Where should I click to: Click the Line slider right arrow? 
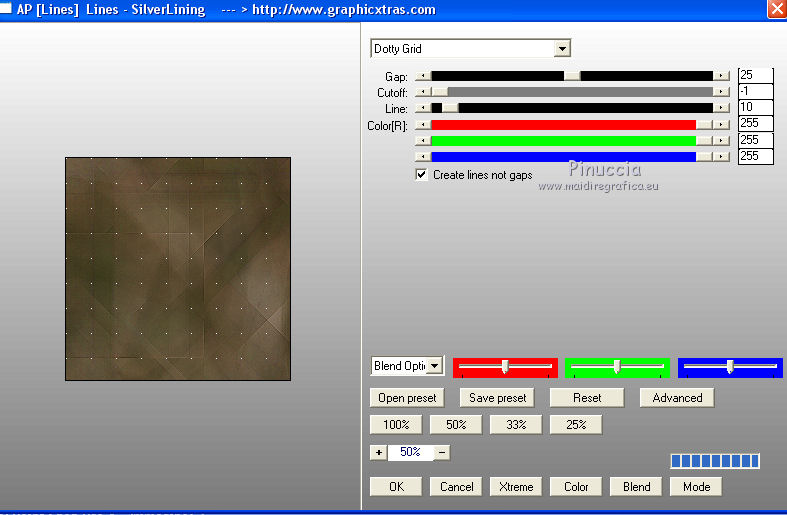(x=721, y=108)
